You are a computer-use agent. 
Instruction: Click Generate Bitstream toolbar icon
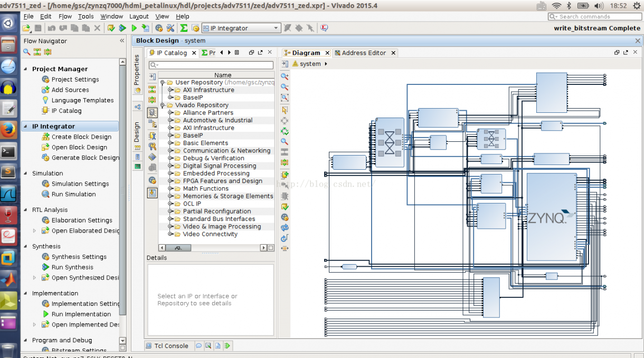(145, 28)
